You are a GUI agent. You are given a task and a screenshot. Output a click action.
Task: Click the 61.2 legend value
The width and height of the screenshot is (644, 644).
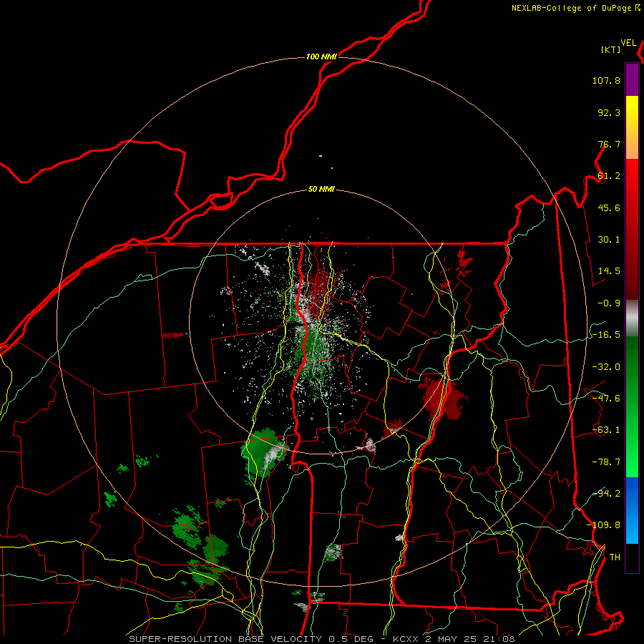(x=609, y=176)
